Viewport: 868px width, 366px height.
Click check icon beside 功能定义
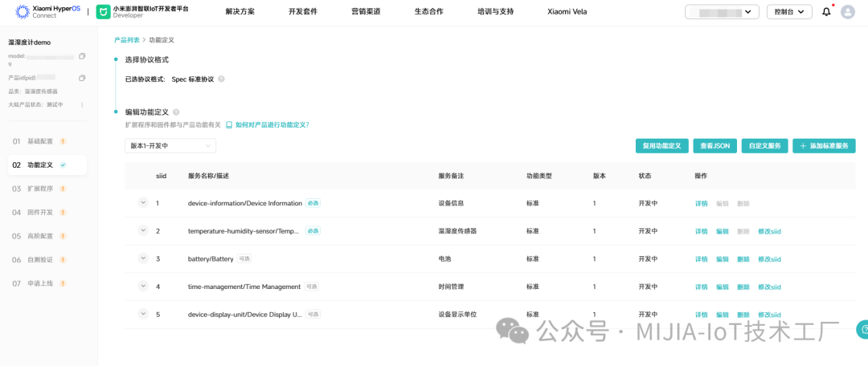pos(63,165)
